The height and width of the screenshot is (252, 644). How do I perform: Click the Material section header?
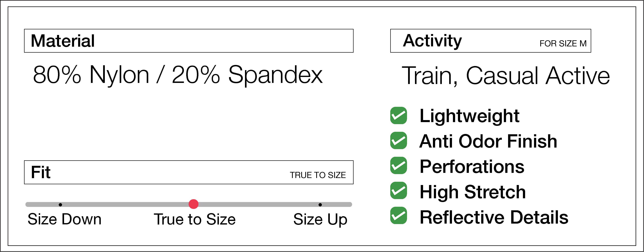(x=63, y=41)
